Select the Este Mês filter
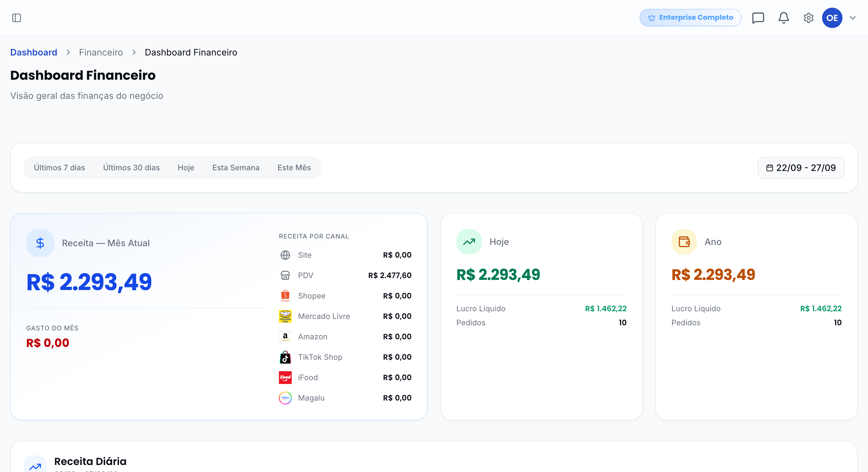Viewport: 868px width, 472px height. click(294, 168)
